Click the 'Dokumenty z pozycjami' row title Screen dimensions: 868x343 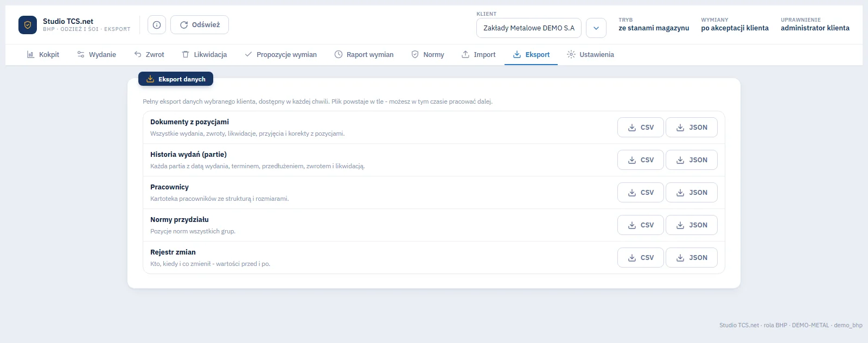point(189,122)
